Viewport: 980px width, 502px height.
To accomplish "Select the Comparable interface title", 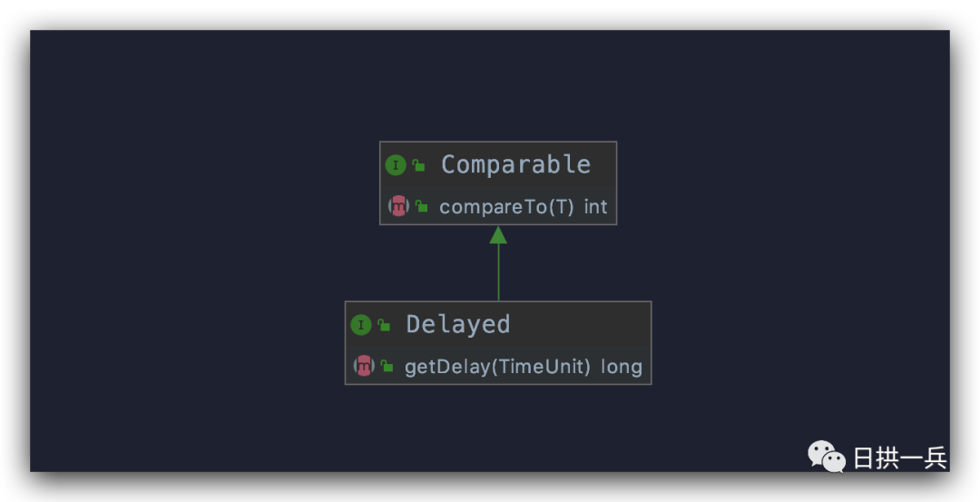I will pyautogui.click(x=514, y=164).
